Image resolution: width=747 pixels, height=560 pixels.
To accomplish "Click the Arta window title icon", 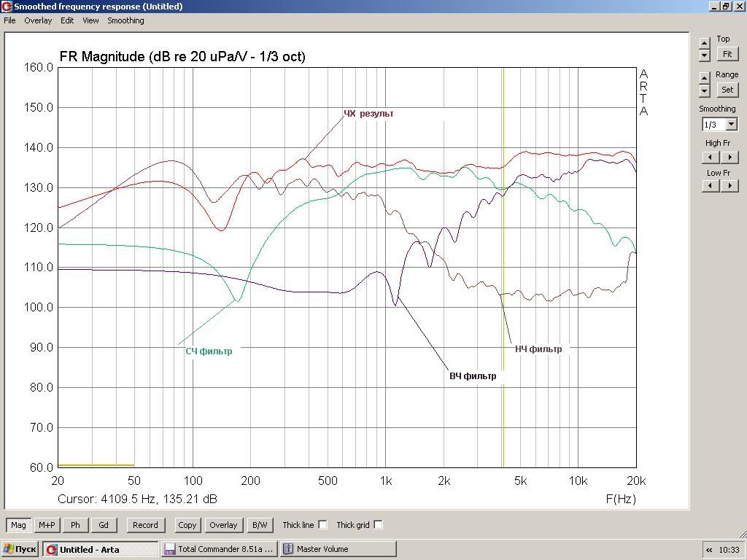I will tap(7, 6).
